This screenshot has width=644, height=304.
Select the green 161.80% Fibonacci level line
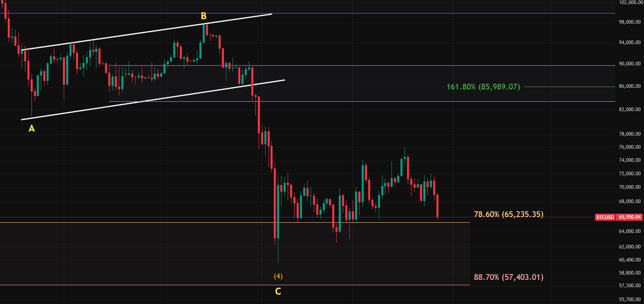(570, 86)
